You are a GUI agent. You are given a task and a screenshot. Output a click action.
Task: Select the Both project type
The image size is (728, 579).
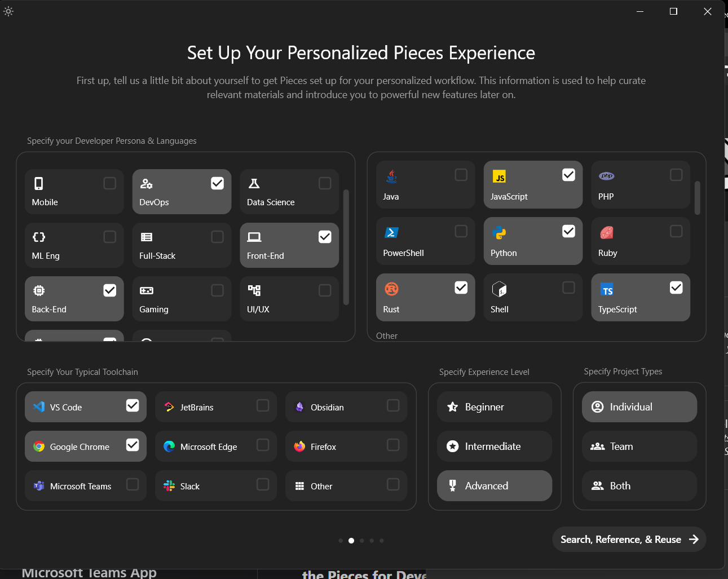tap(639, 485)
